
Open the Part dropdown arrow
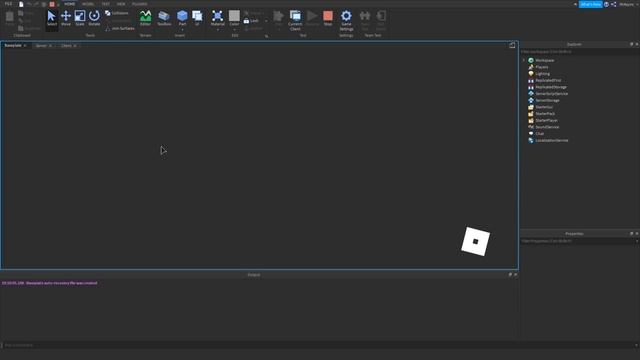click(182, 30)
